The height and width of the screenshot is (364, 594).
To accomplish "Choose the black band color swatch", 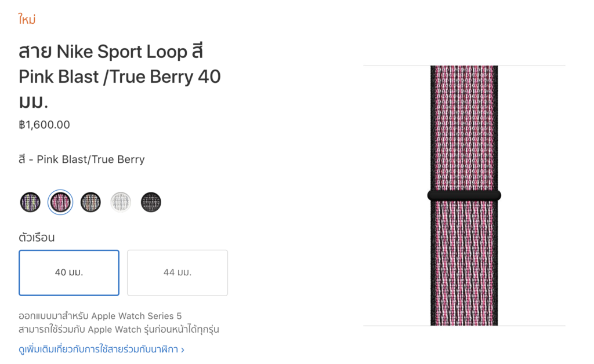I will click(x=151, y=202).
